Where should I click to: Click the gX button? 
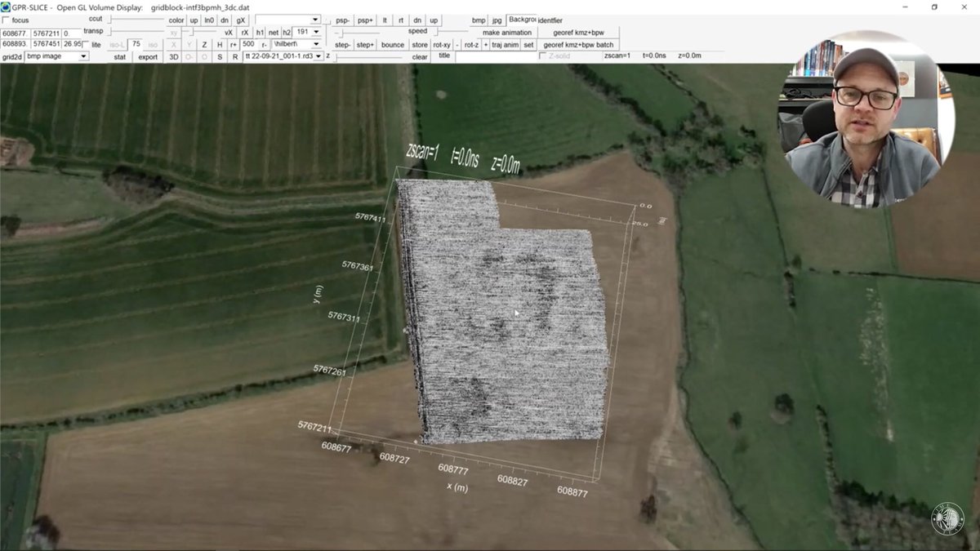tap(241, 20)
